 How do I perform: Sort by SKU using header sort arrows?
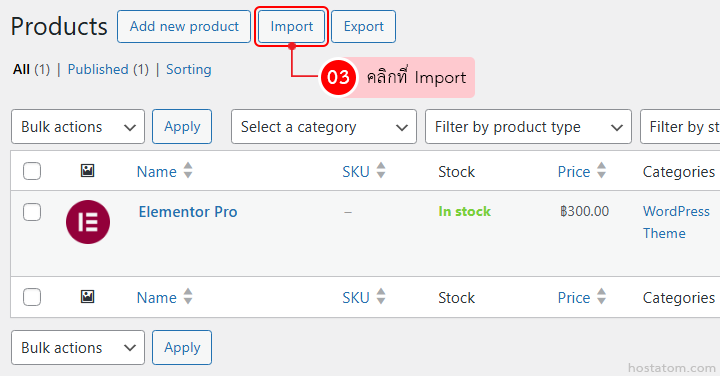(x=381, y=171)
